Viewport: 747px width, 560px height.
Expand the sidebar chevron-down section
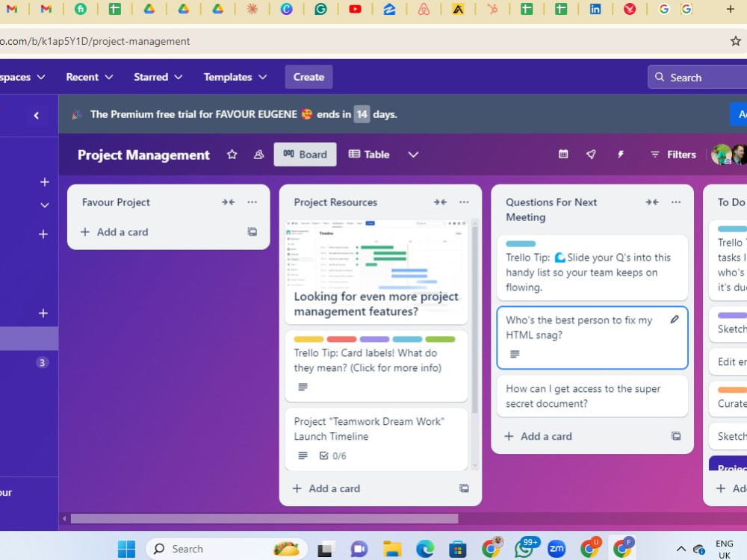tap(45, 205)
